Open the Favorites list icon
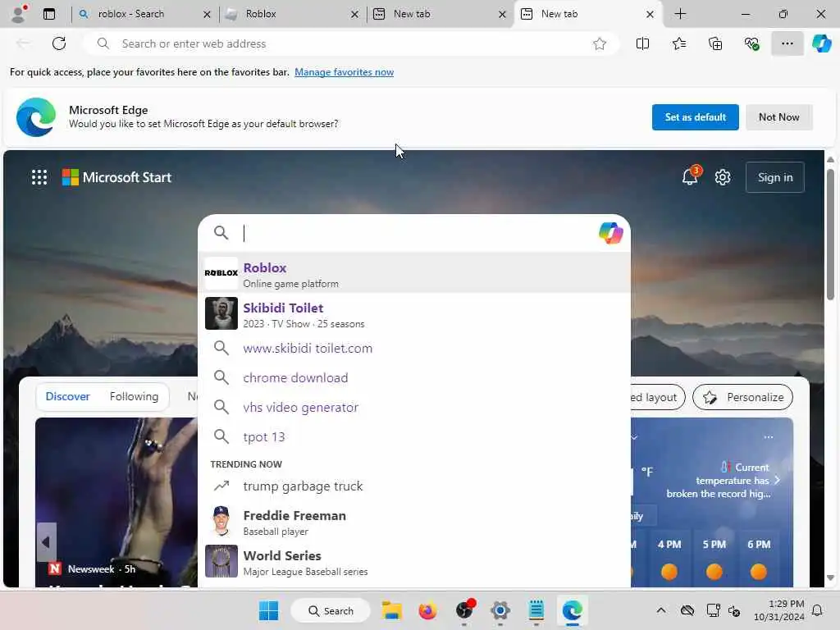The height and width of the screenshot is (630, 840). 678,43
